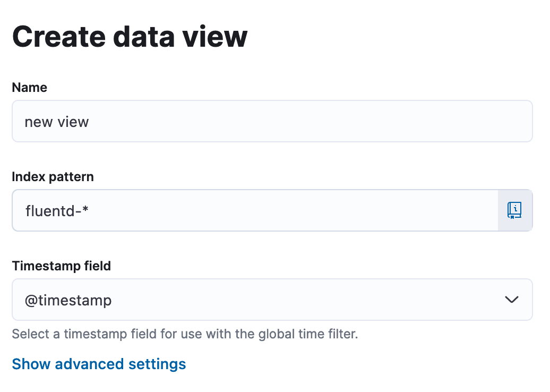Expand the Timestamp field chevron arrow

[x=511, y=300]
